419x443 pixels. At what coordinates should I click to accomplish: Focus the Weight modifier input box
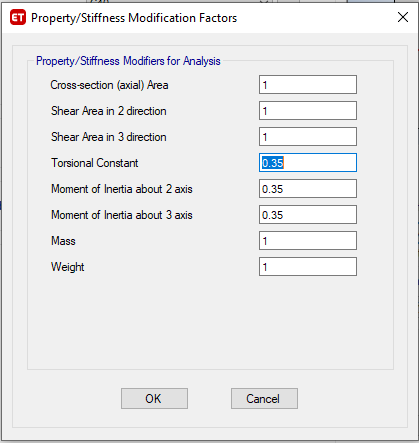(308, 267)
